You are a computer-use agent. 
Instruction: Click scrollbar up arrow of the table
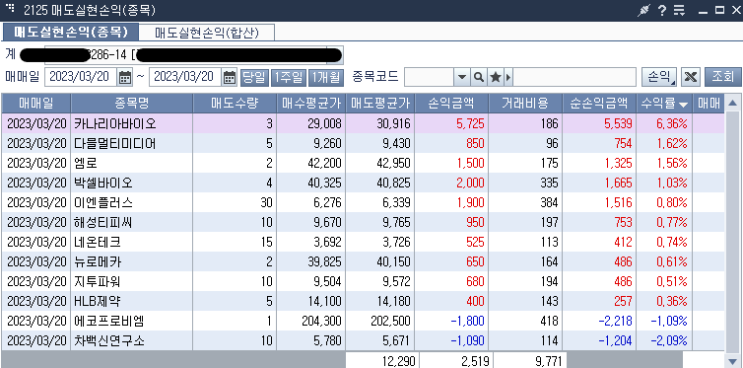[733, 102]
